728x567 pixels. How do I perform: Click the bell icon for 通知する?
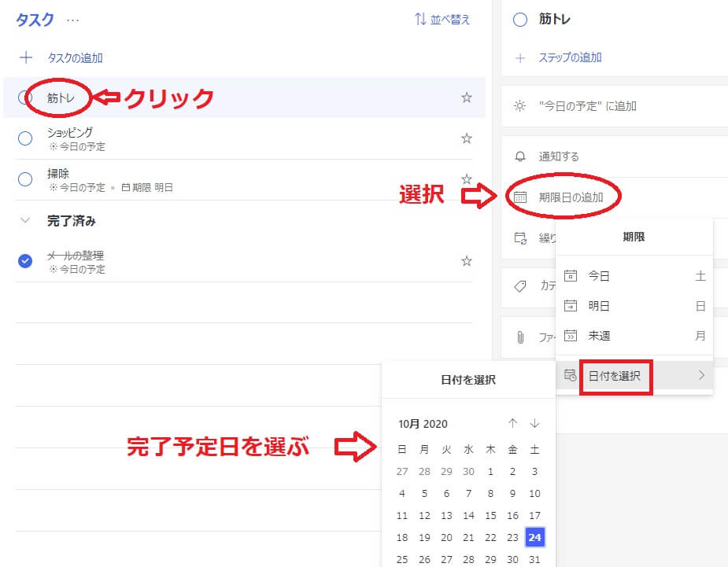(519, 156)
